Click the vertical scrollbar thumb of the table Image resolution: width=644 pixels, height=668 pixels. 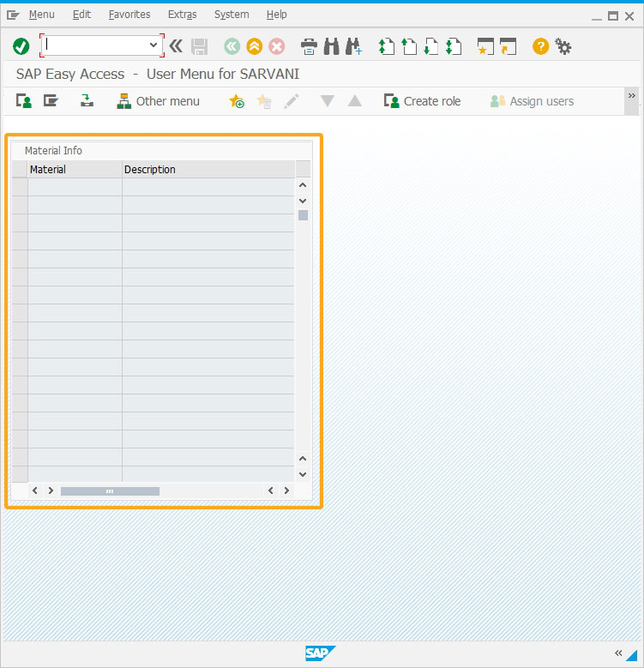[x=303, y=215]
